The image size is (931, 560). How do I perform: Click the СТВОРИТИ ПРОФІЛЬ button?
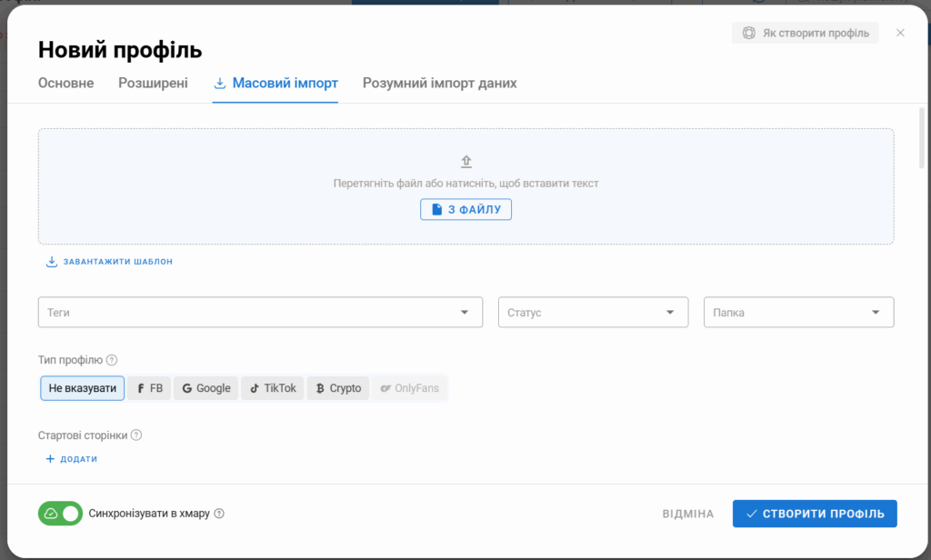[815, 514]
